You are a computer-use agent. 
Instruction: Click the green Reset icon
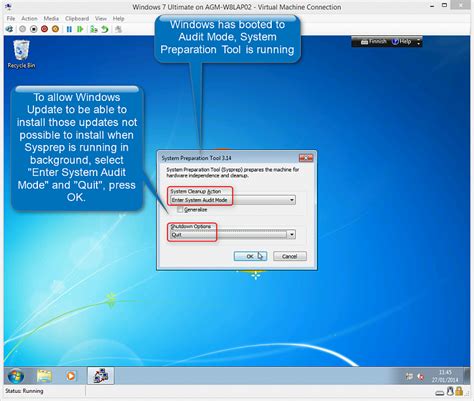(x=80, y=29)
